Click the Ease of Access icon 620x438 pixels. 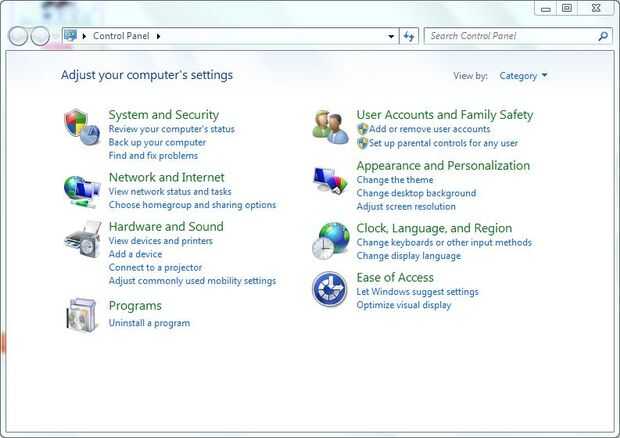tap(329, 289)
